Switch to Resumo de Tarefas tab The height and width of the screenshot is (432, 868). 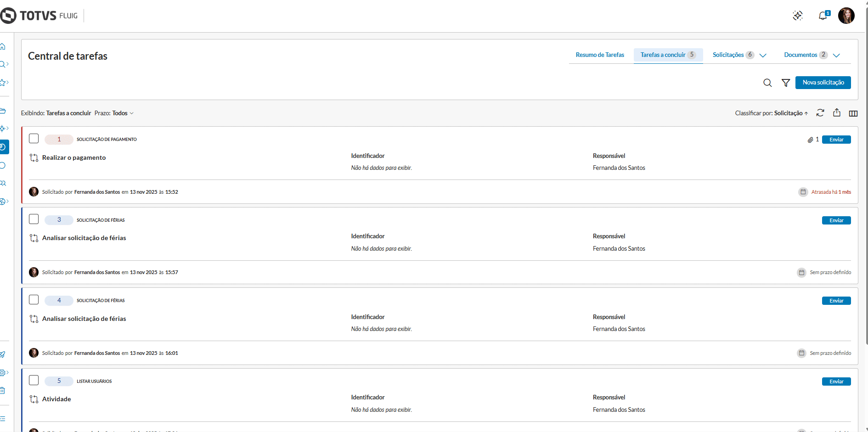click(x=600, y=55)
